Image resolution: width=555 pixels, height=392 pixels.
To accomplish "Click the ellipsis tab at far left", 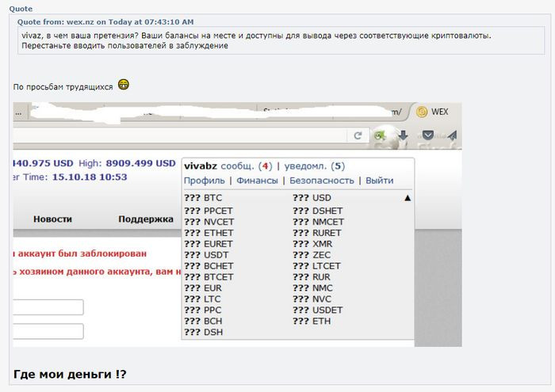I will pyautogui.click(x=18, y=113).
